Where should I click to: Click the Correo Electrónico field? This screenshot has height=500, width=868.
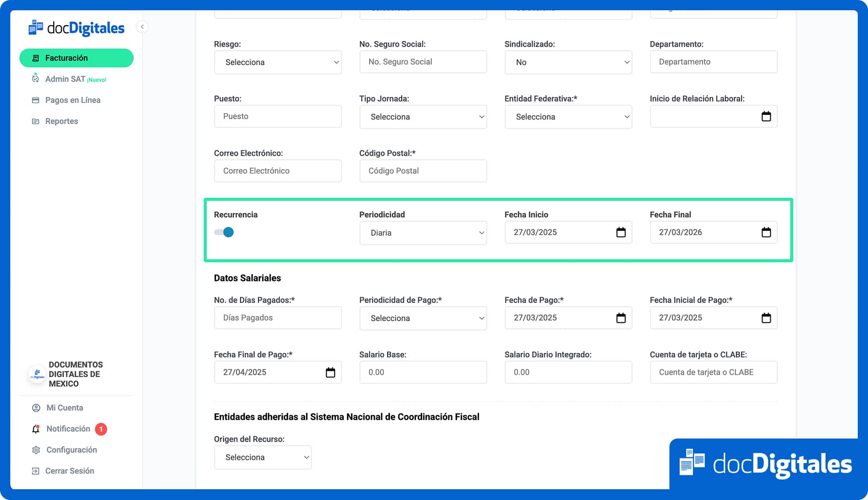(x=278, y=171)
